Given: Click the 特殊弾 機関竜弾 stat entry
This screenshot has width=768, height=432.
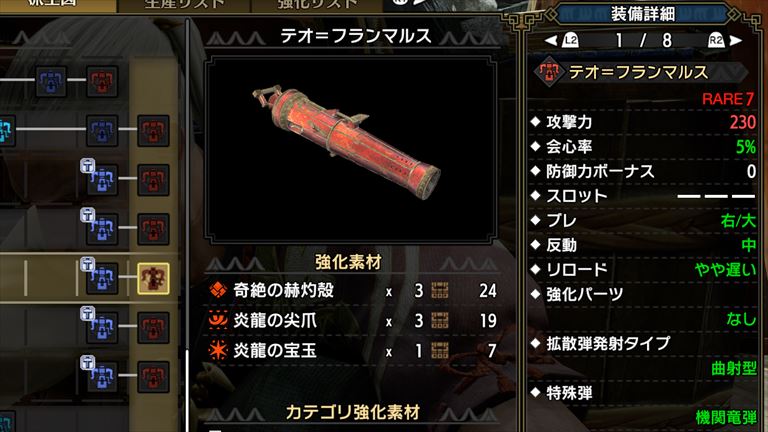Looking at the screenshot, I should click(644, 405).
